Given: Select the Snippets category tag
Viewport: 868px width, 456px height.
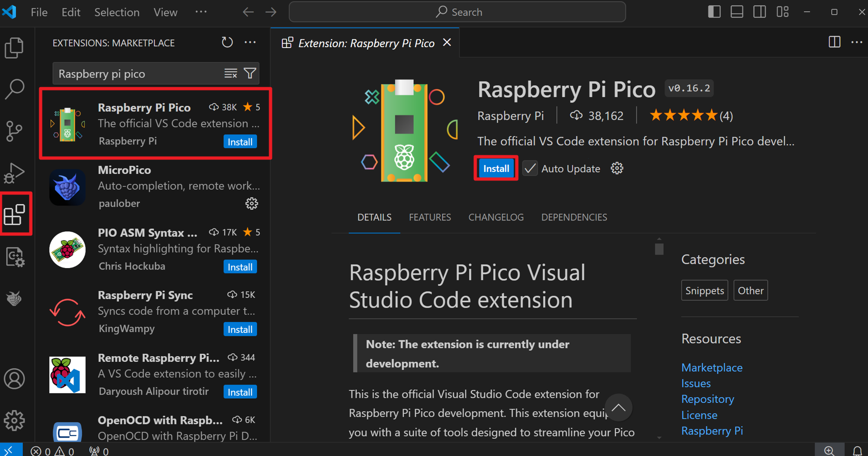Looking at the screenshot, I should [x=704, y=290].
